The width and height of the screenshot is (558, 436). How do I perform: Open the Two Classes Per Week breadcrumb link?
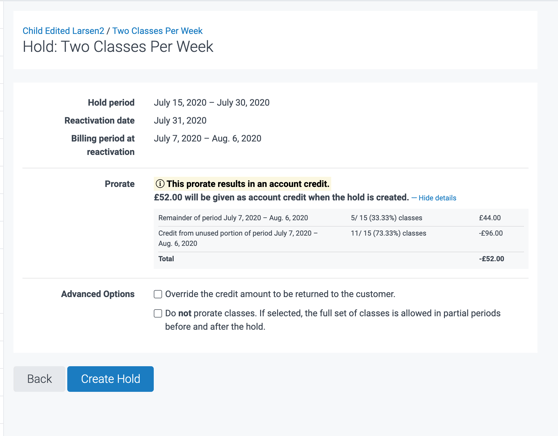(157, 31)
